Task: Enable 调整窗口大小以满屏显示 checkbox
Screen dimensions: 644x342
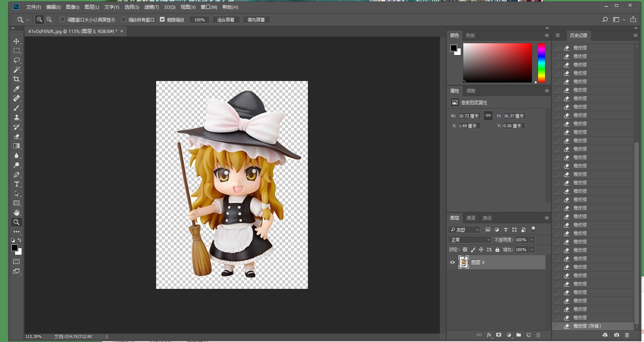Action: (63, 19)
